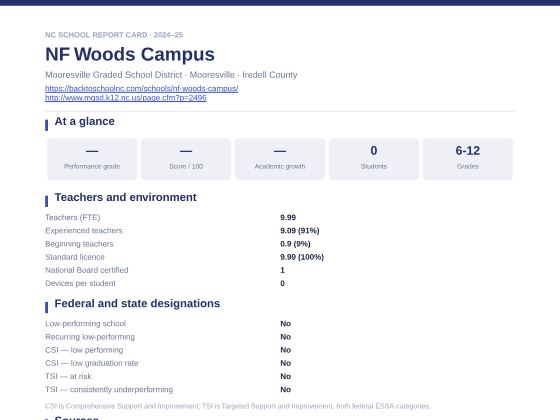
Task: Click the 'NC SCHOOL REPORT CARD · 2024–25' label
Action: point(114,35)
